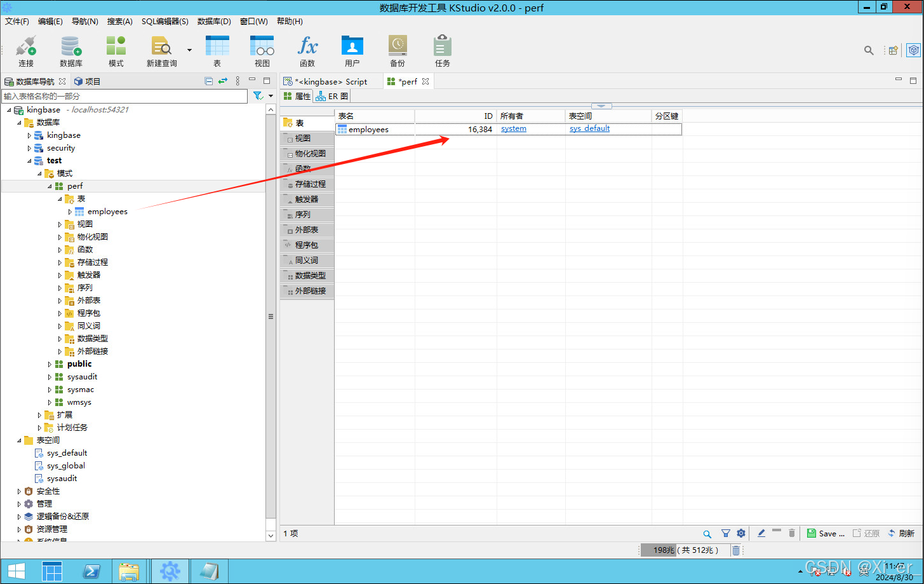This screenshot has height=584, width=924.
Task: Click the trash delete icon in bottom editor toolbar
Action: coord(791,534)
